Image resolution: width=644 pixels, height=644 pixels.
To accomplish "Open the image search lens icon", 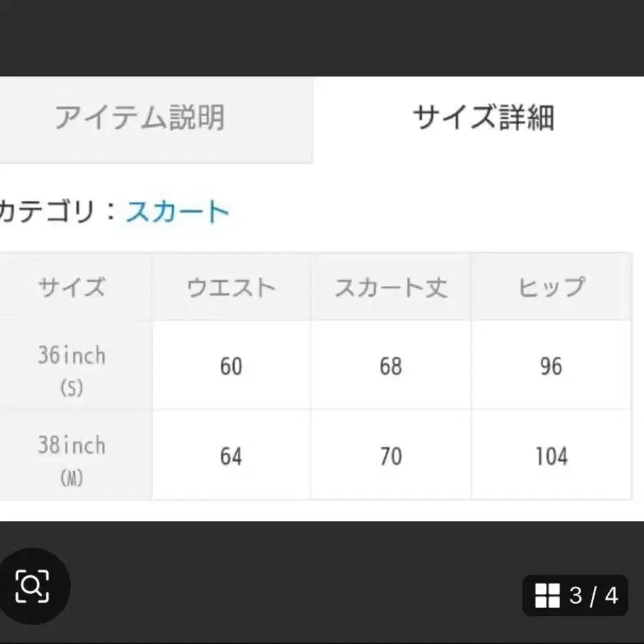I will point(33,586).
